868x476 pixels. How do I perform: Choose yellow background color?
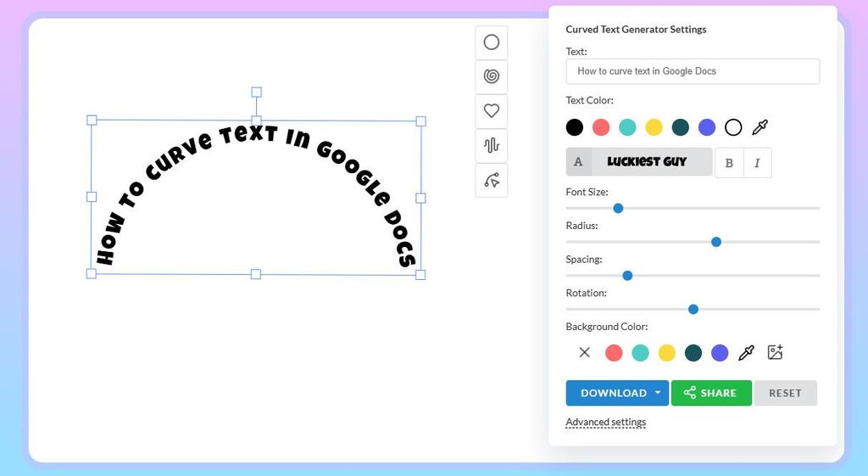[x=667, y=352]
